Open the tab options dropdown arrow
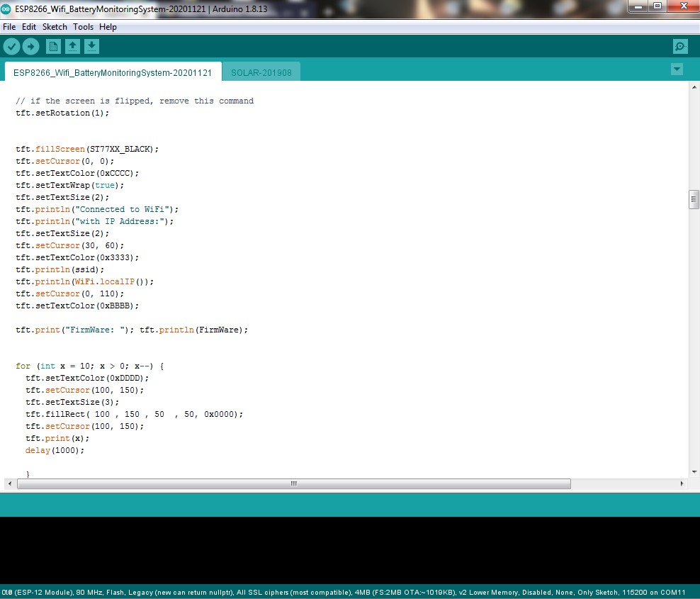 click(677, 69)
